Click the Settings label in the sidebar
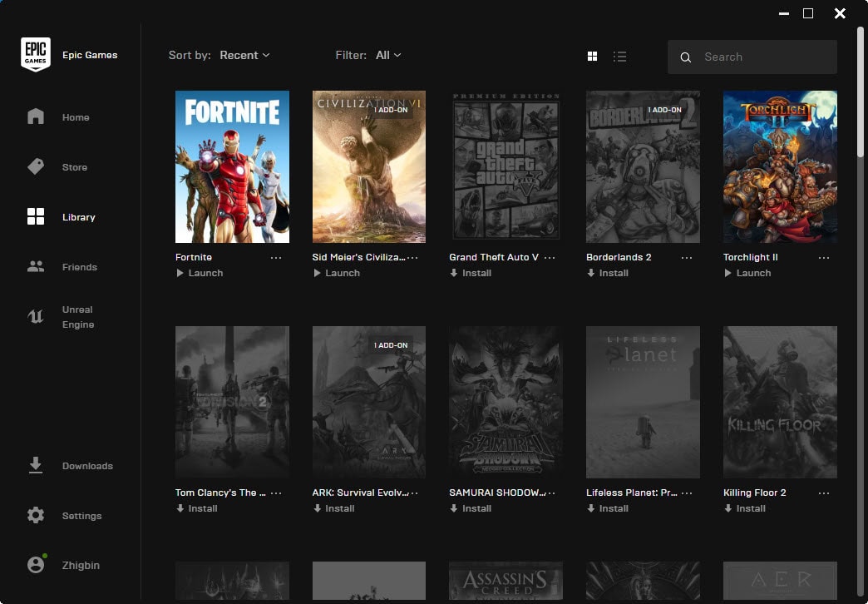This screenshot has height=604, width=868. 82,515
